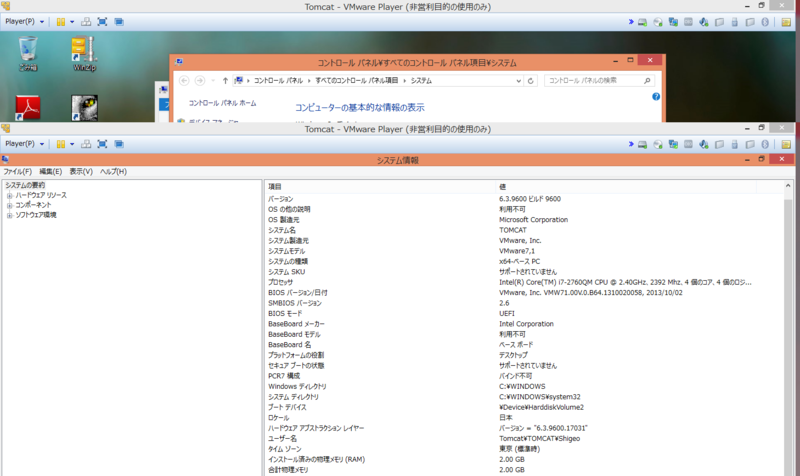Send Ctrl+Alt+Del icon in desktop-view Player toolbar
This screenshot has width=800, height=476.
(x=86, y=22)
